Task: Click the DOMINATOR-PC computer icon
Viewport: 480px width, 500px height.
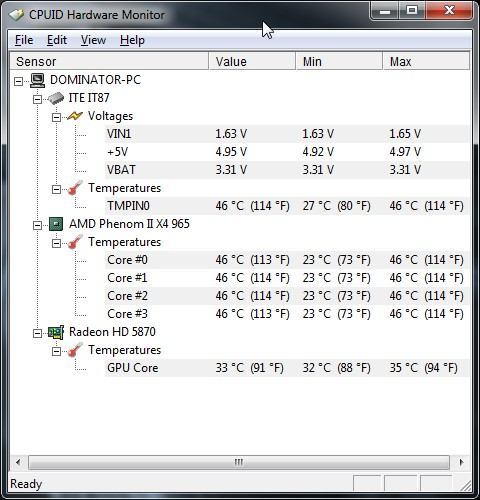Action: click(38, 80)
